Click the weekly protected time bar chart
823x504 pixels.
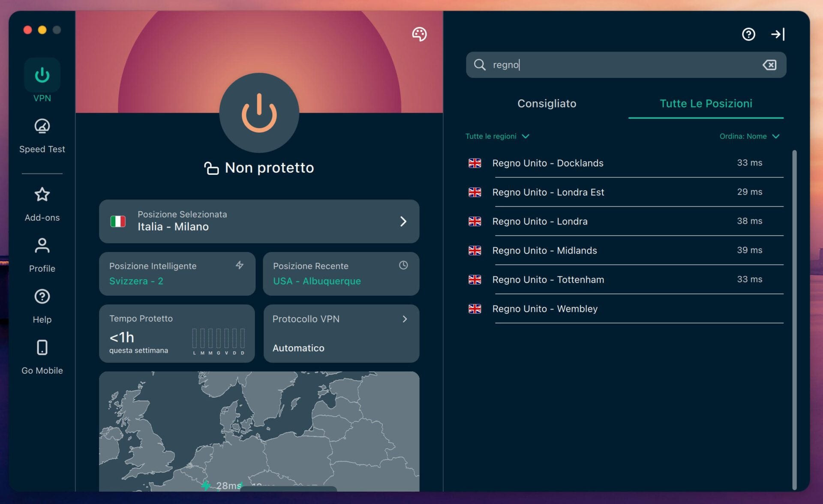(219, 341)
